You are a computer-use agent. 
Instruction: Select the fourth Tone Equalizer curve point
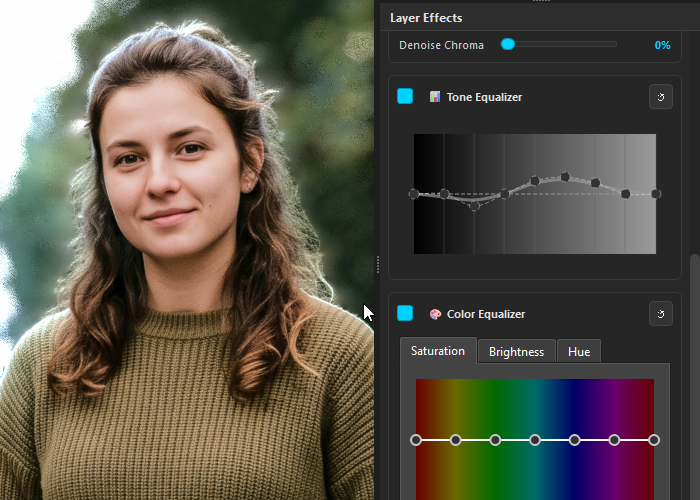click(504, 194)
